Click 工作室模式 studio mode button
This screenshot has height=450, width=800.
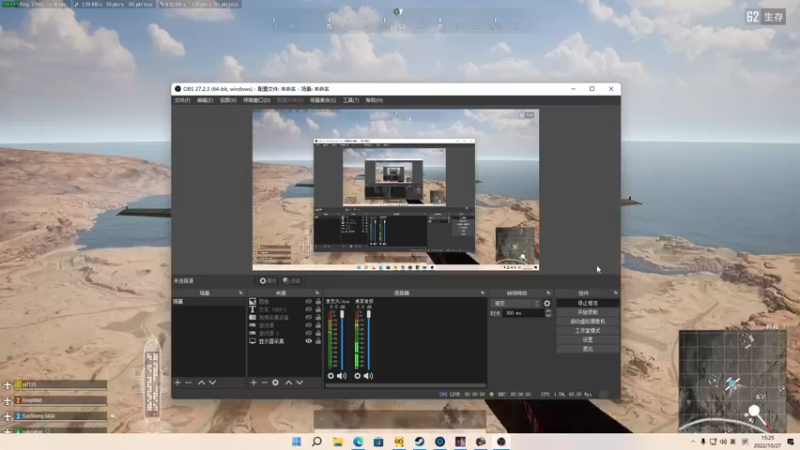coord(588,331)
